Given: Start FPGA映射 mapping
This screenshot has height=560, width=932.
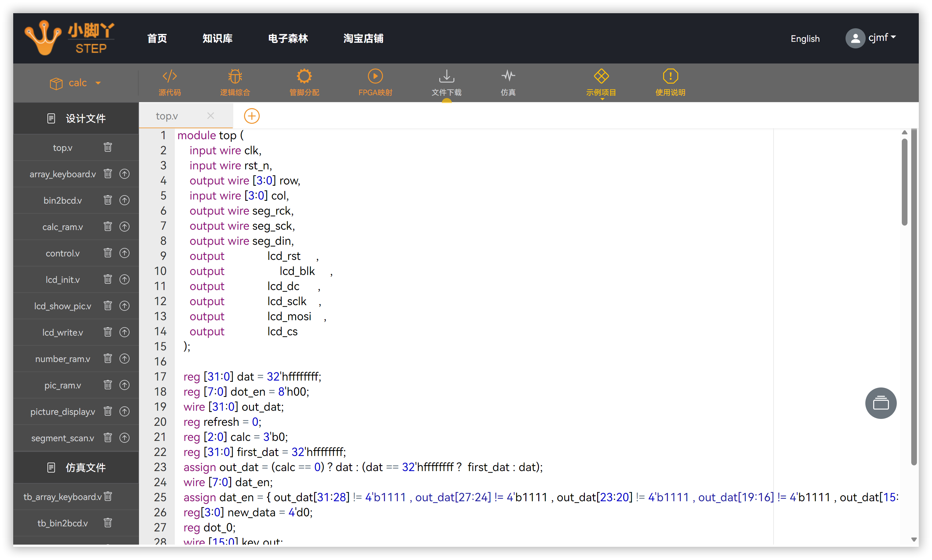Looking at the screenshot, I should click(x=375, y=82).
